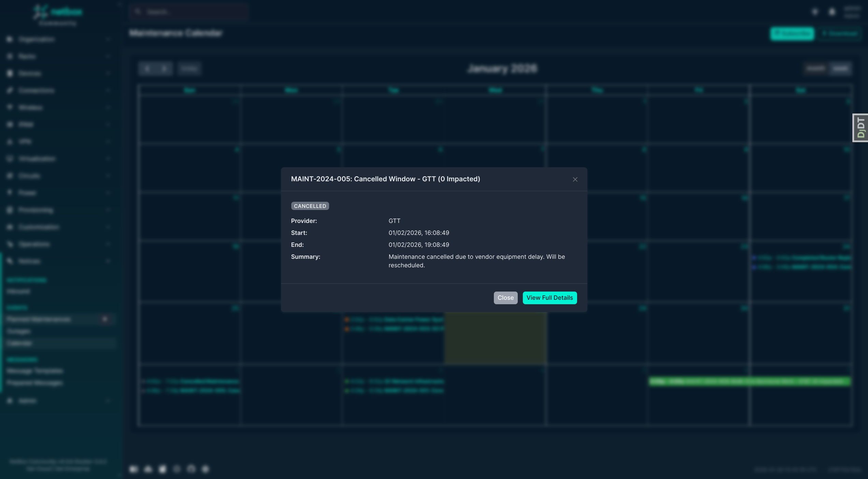This screenshot has height=479, width=868.
Task: Expand the Organization section in the sidebar
Action: click(x=37, y=39)
